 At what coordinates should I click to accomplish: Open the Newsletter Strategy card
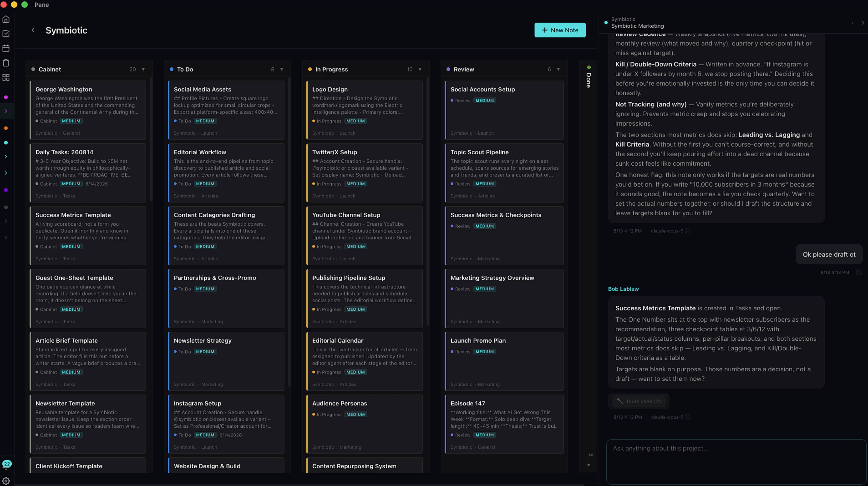pyautogui.click(x=226, y=361)
